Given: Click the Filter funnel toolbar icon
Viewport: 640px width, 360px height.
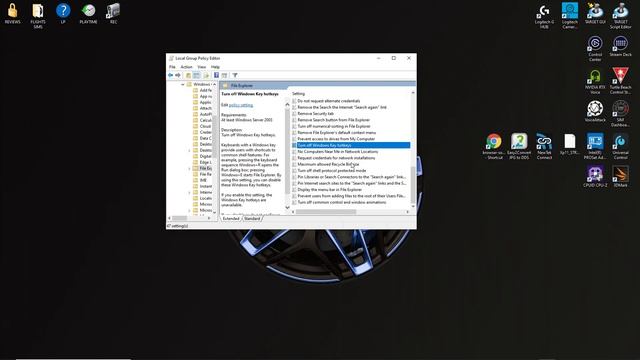Looking at the screenshot, I should [x=235, y=75].
